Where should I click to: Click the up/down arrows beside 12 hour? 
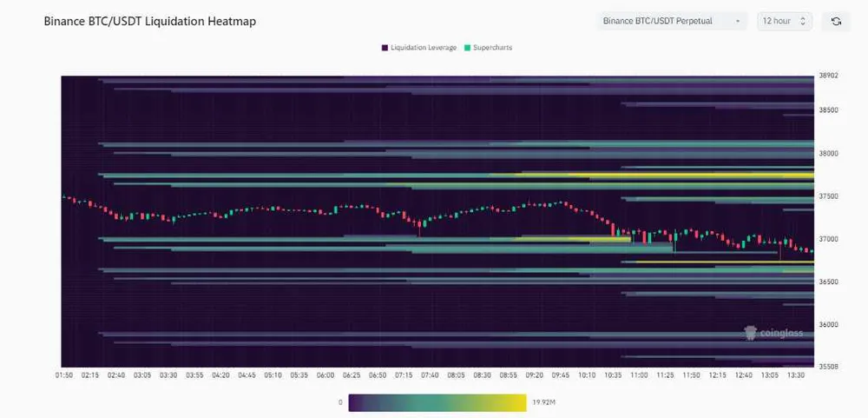coord(803,21)
